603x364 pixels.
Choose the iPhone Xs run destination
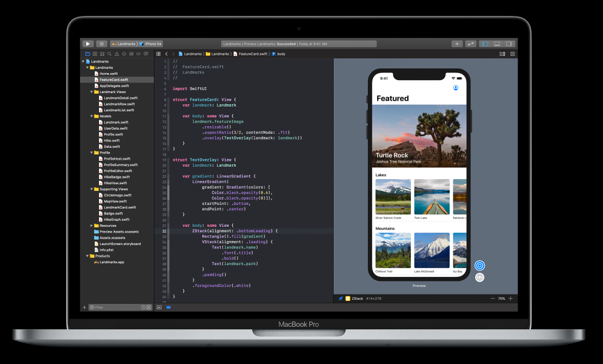tap(150, 44)
